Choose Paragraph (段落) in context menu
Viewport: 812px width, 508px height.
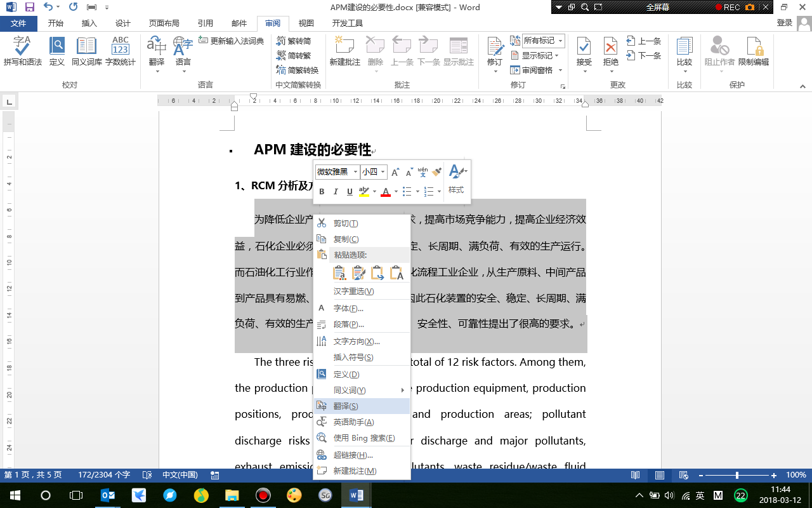362,324
